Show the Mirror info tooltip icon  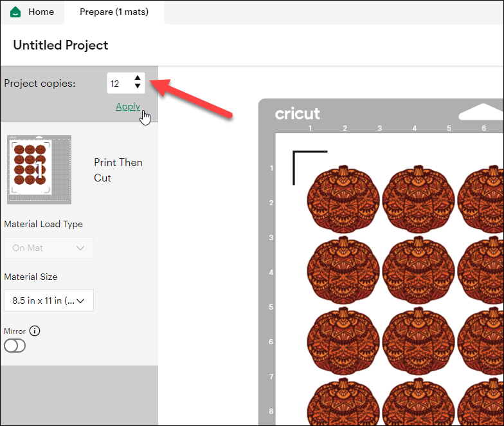[35, 331]
